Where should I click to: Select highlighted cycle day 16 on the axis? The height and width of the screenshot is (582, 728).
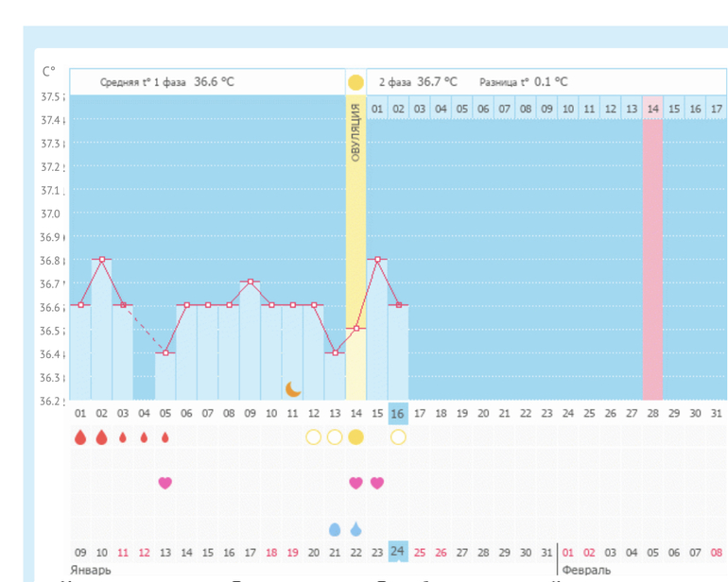tap(398, 413)
